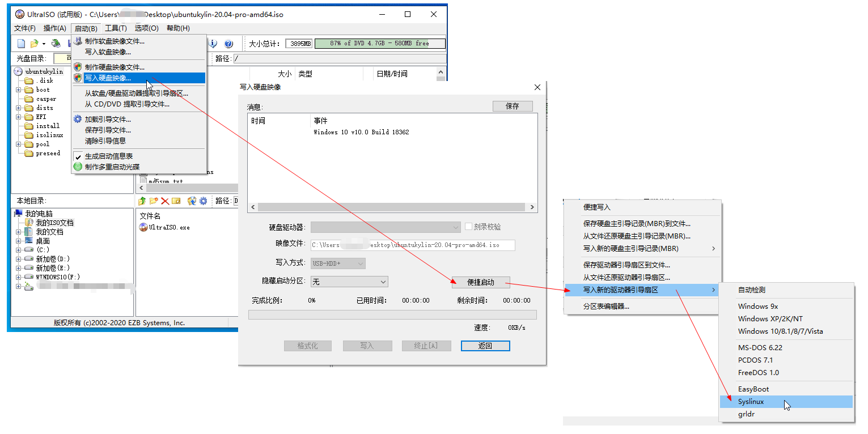Image resolution: width=868 pixels, height=434 pixels.
Task: Select the .disk folder
Action: pos(39,80)
